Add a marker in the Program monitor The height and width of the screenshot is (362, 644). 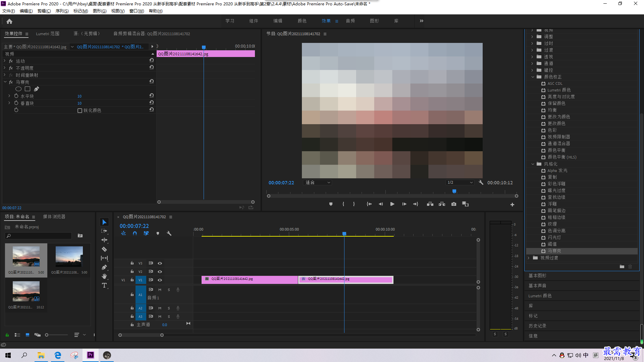[331, 204]
